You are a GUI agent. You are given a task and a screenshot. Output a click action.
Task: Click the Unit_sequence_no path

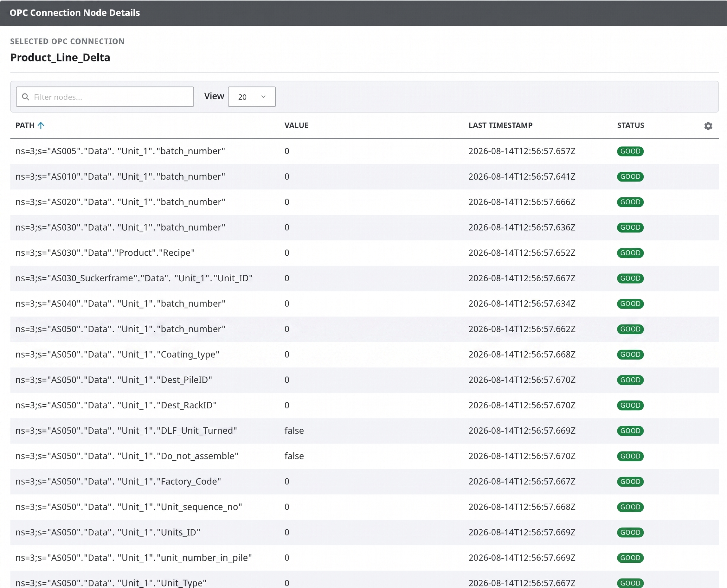tap(129, 507)
